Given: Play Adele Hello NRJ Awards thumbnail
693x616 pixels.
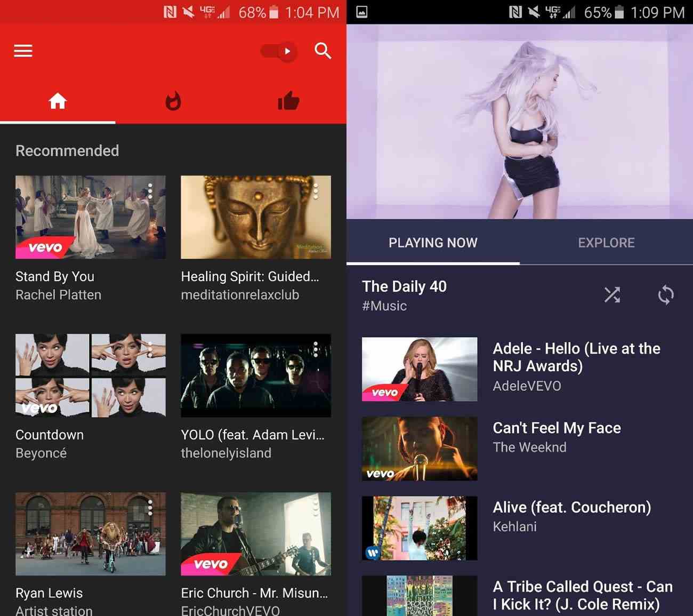Looking at the screenshot, I should 420,369.
